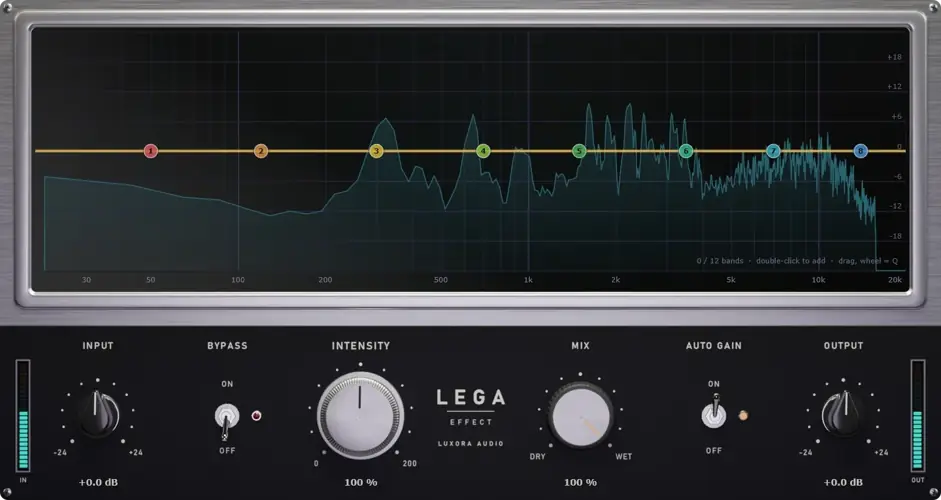Select blue band node 8

pos(861,151)
